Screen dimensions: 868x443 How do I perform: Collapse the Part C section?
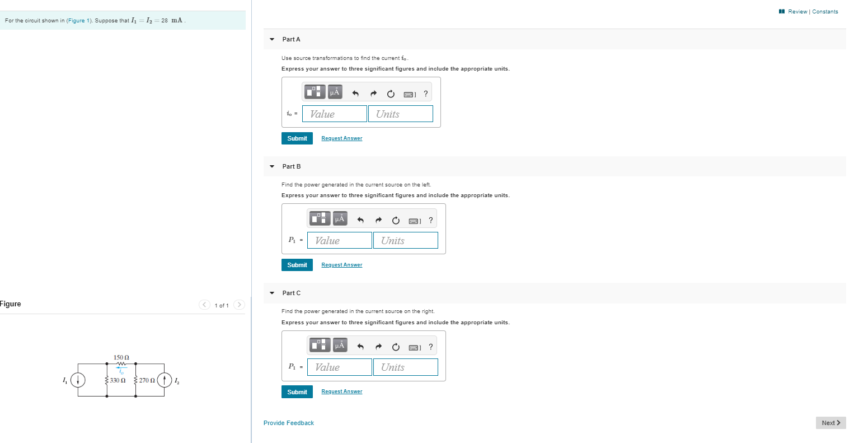(272, 293)
